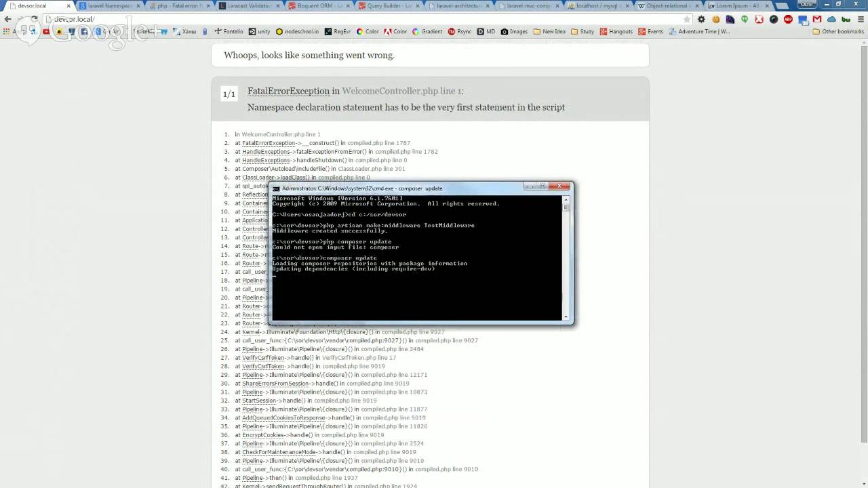Switch to the localhost / mysql tab
868x488 pixels.
598,6
